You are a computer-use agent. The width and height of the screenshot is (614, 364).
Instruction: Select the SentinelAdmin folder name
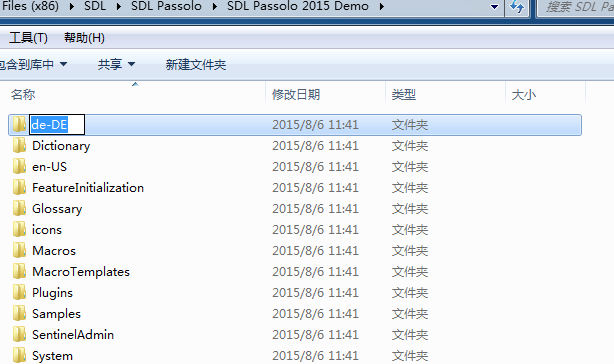pos(73,335)
